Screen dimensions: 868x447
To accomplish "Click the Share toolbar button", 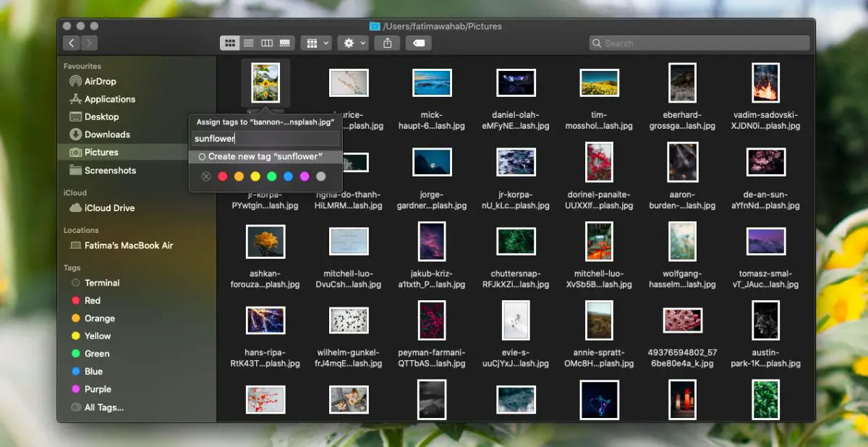I will (388, 43).
